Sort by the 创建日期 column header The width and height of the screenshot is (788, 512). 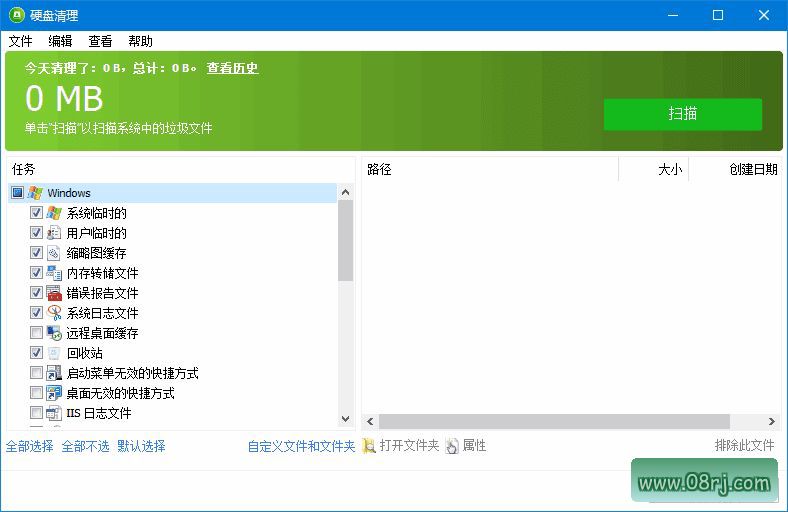pyautogui.click(x=735, y=169)
